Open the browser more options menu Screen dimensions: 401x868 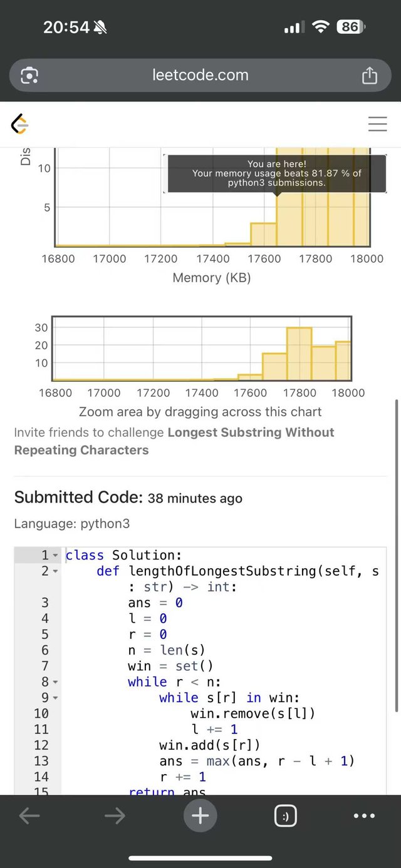[x=364, y=816]
